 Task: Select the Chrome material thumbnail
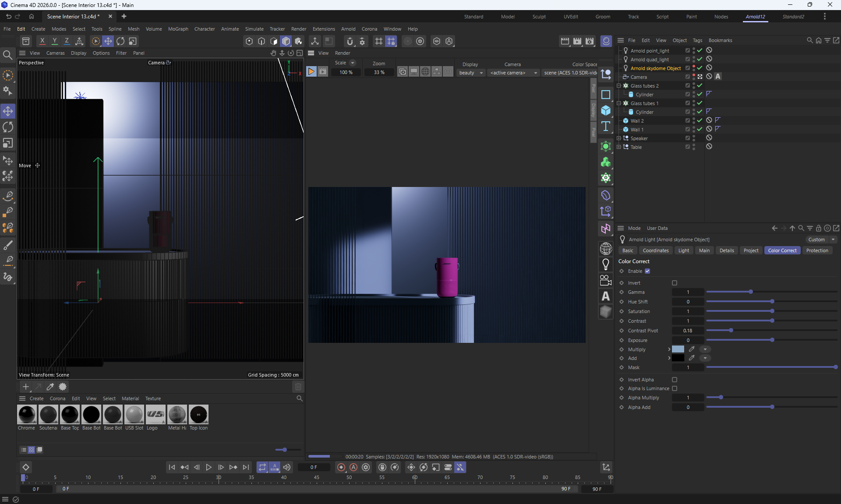[x=27, y=415]
